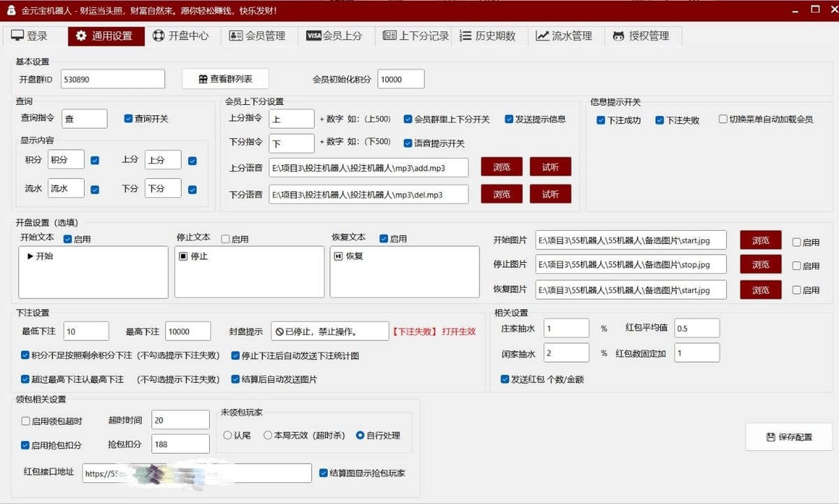The height and width of the screenshot is (504, 839).
Task: Enable the 恢复图片 启用 checkbox
Action: point(796,290)
